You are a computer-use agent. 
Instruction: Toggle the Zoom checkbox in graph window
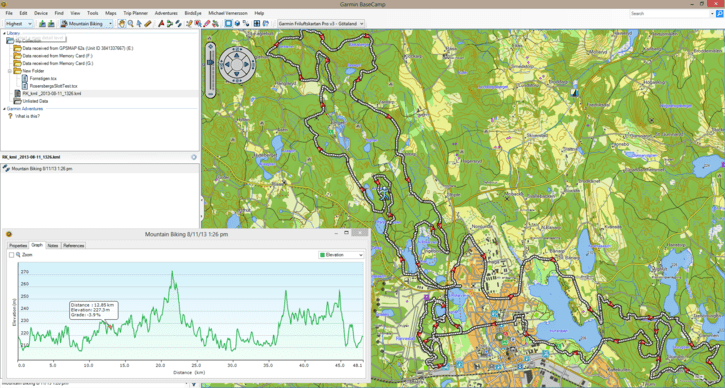pyautogui.click(x=12, y=255)
